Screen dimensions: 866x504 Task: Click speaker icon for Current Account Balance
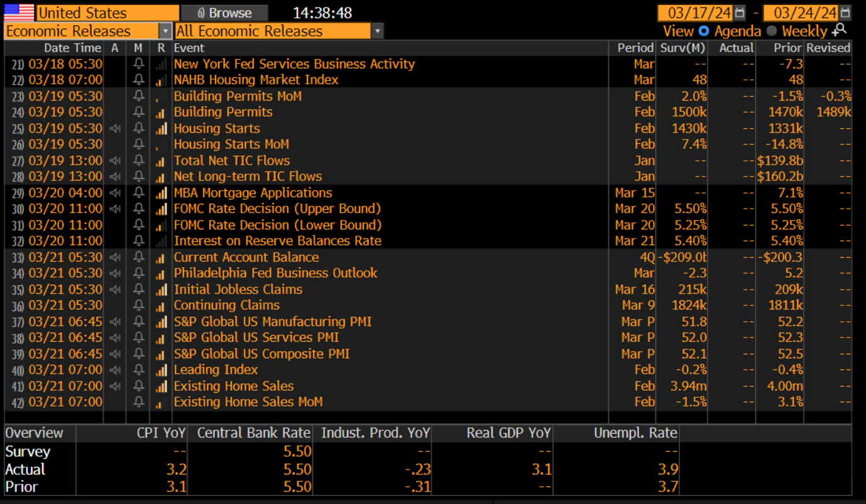tap(115, 257)
